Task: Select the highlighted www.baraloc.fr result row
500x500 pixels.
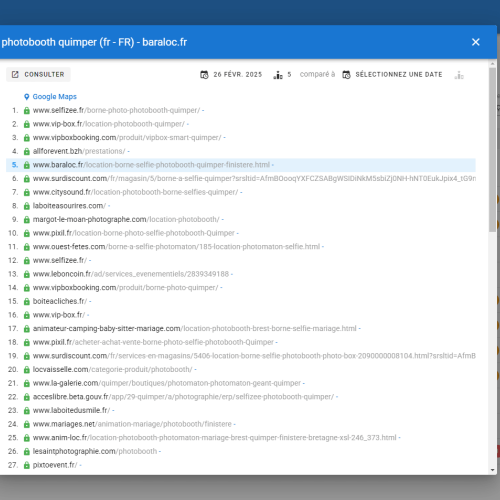Action: [x=241, y=165]
